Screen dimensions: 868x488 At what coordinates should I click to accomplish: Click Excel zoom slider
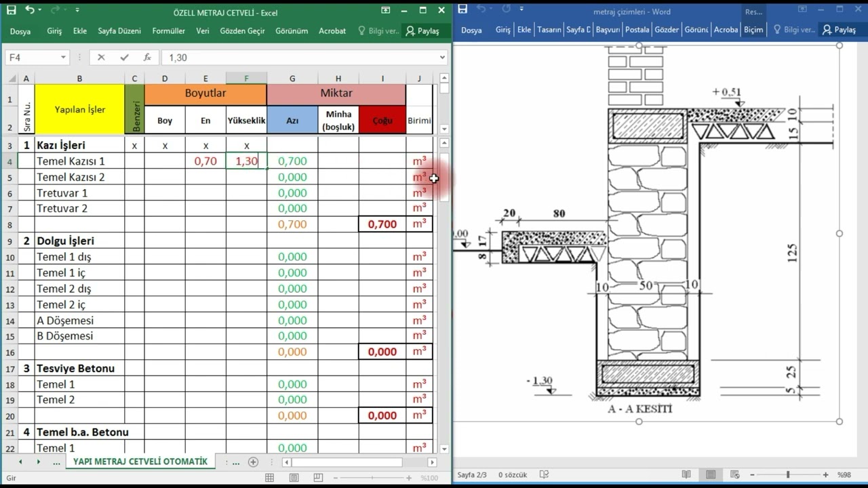point(373,478)
